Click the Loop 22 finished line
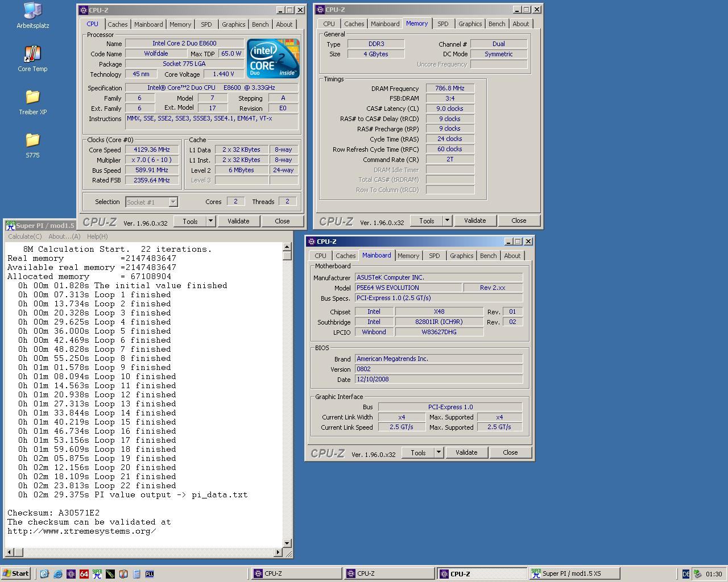Viewport: 728px width, 582px height. [x=97, y=485]
